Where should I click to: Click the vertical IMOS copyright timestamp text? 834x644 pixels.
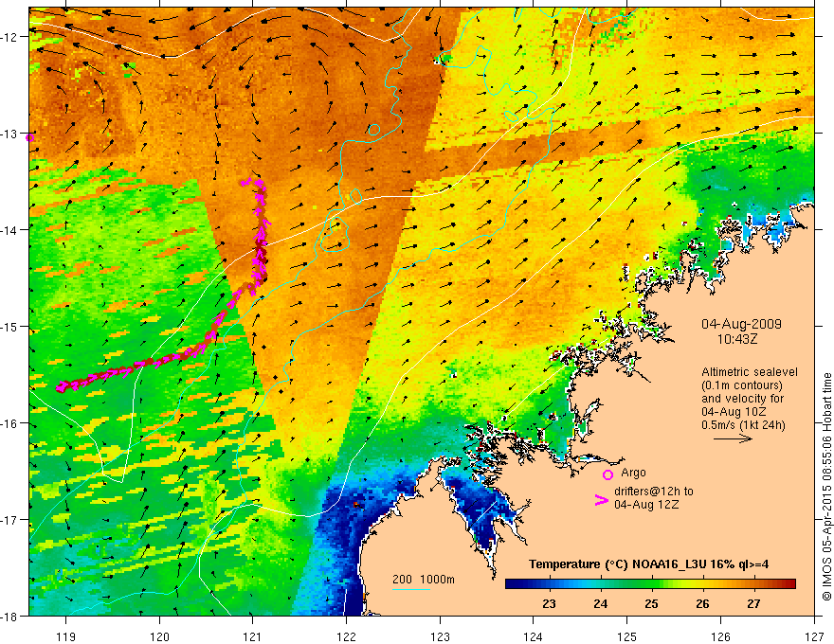click(826, 487)
